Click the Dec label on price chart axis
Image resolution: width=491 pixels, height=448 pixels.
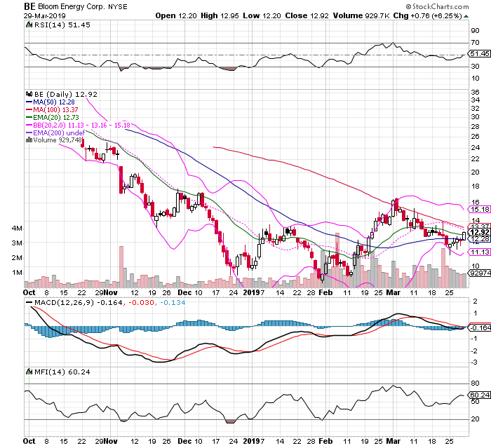coord(184,293)
